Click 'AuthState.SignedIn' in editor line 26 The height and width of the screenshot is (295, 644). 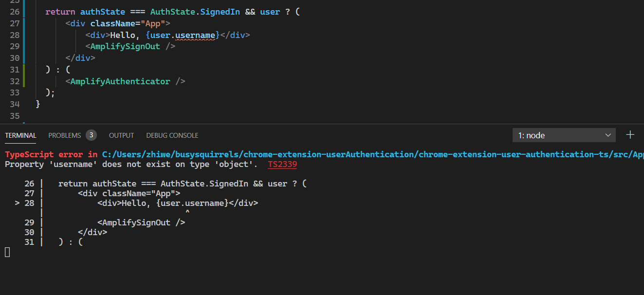(x=195, y=12)
